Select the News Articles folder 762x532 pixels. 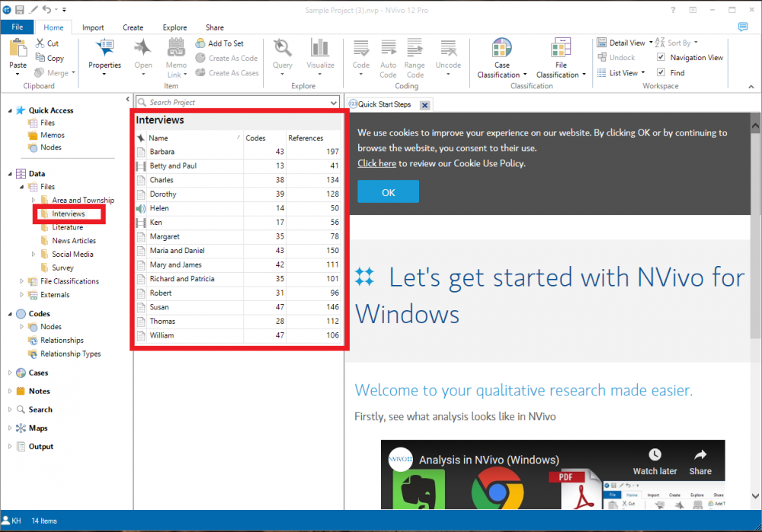click(x=74, y=241)
